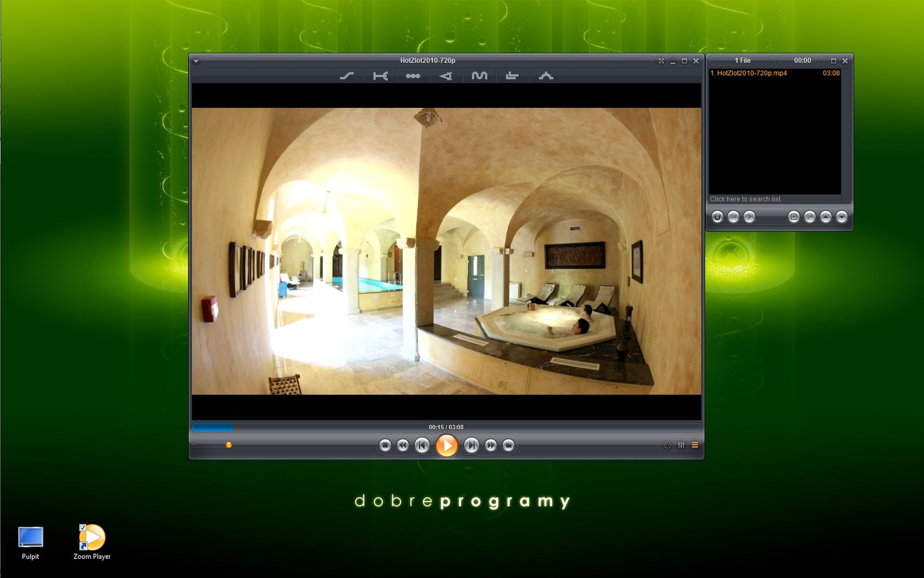Click the 1 File header in the playlist
924x578 pixels.
click(743, 61)
